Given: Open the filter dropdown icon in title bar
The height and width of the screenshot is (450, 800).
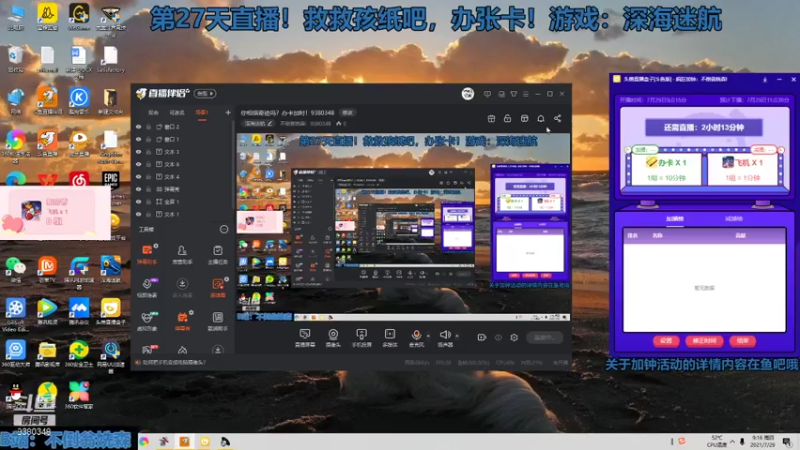Looking at the screenshot, I should [514, 94].
